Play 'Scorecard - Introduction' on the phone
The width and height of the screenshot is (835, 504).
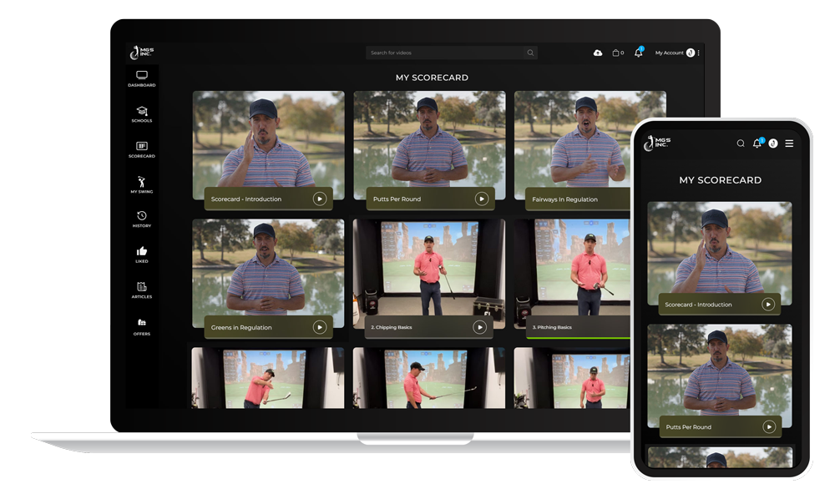point(768,305)
